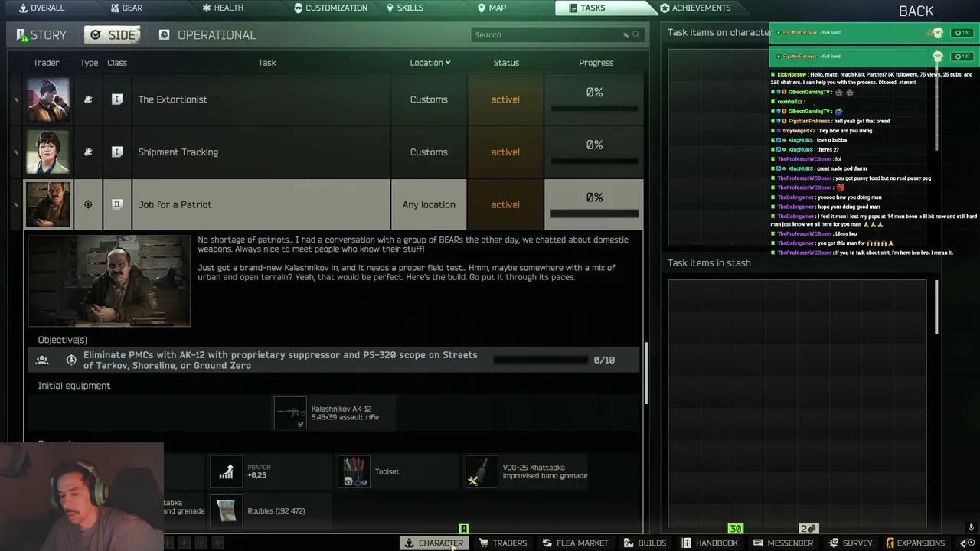This screenshot has width=980, height=551.
Task: Open the Achievements tab
Action: pyautogui.click(x=695, y=8)
